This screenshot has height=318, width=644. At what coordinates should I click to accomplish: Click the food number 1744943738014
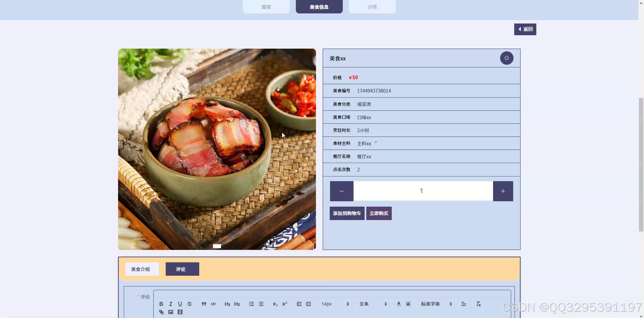374,91
